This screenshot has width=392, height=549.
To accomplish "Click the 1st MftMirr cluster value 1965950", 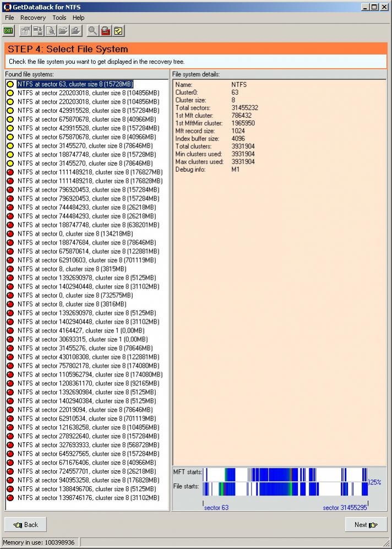I will click(x=243, y=123).
